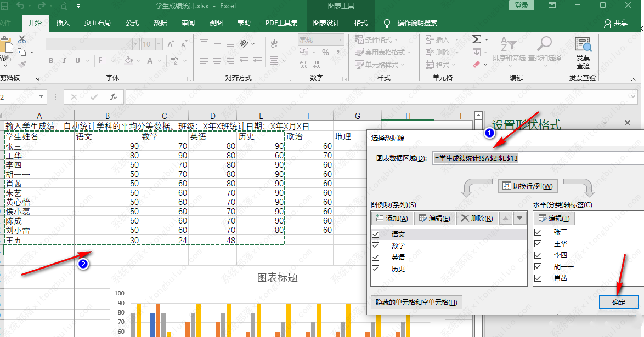This screenshot has width=644, height=337.
Task: Expand the 套用表格格式 dropdown
Action: tap(409, 52)
